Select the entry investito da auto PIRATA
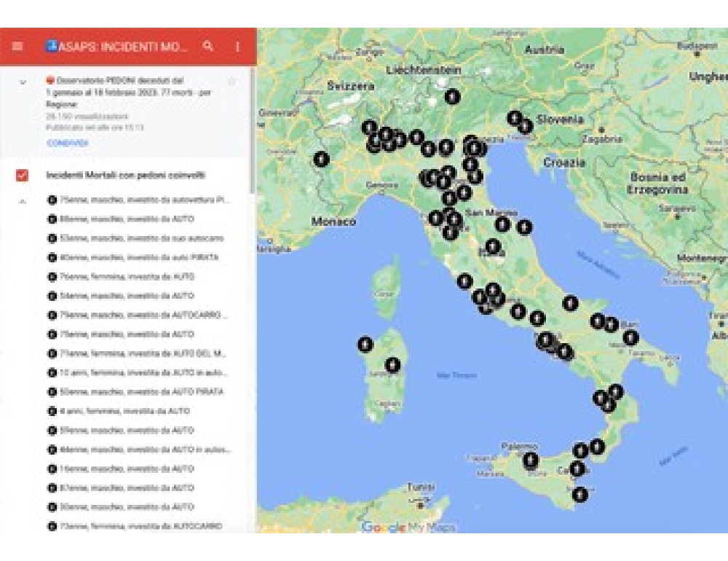The width and height of the screenshot is (728, 561). [x=132, y=257]
